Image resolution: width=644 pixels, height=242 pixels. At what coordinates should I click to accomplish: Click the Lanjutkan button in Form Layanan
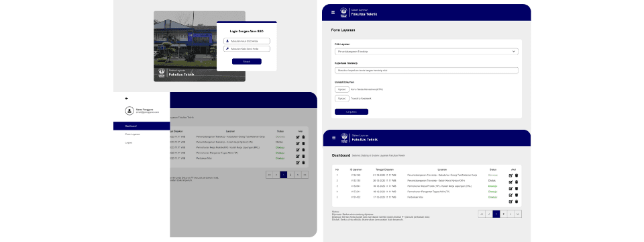(351, 112)
